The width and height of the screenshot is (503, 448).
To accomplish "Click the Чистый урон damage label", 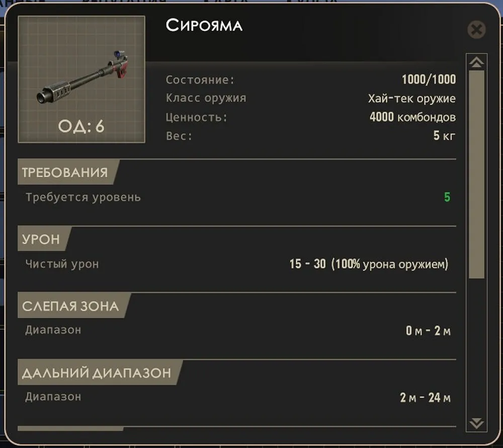I will [62, 264].
